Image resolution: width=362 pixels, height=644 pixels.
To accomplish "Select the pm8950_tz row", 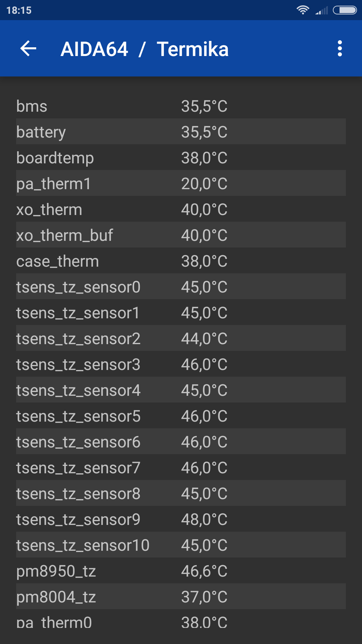I will click(x=181, y=571).
